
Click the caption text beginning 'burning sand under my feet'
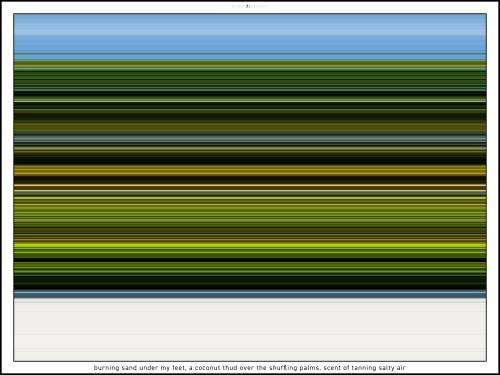coord(250,368)
